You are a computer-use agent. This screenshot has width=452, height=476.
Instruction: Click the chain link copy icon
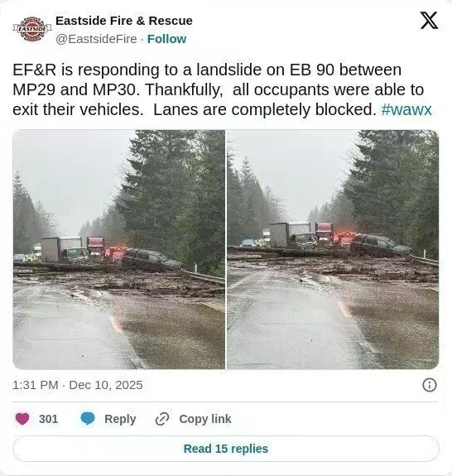(x=162, y=419)
